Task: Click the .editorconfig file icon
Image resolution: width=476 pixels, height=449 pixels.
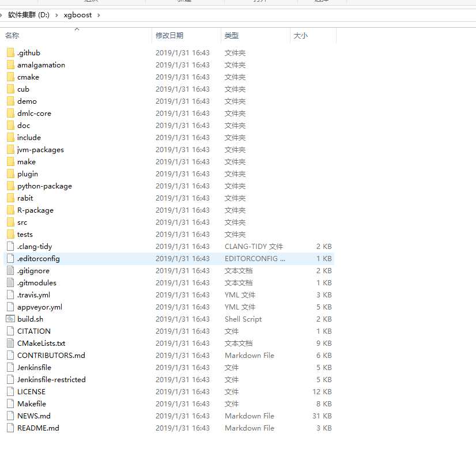Action: [x=10, y=259]
